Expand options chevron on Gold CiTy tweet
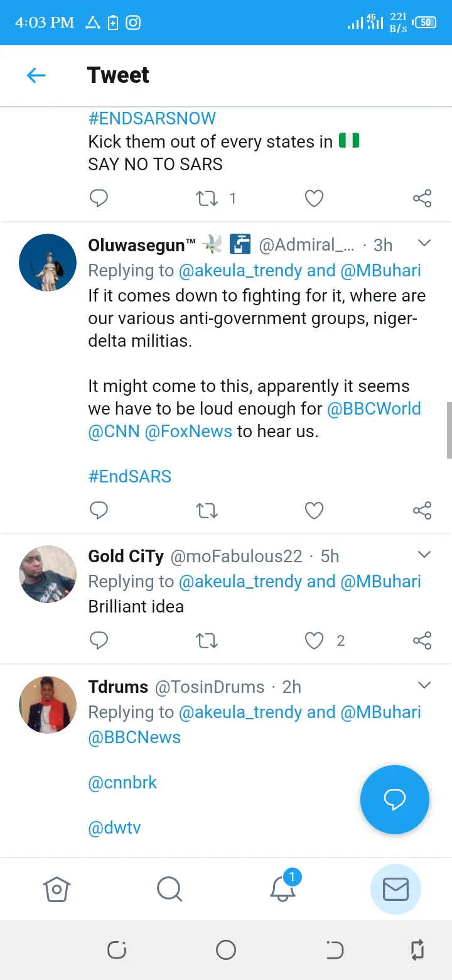This screenshot has height=980, width=452. tap(424, 555)
